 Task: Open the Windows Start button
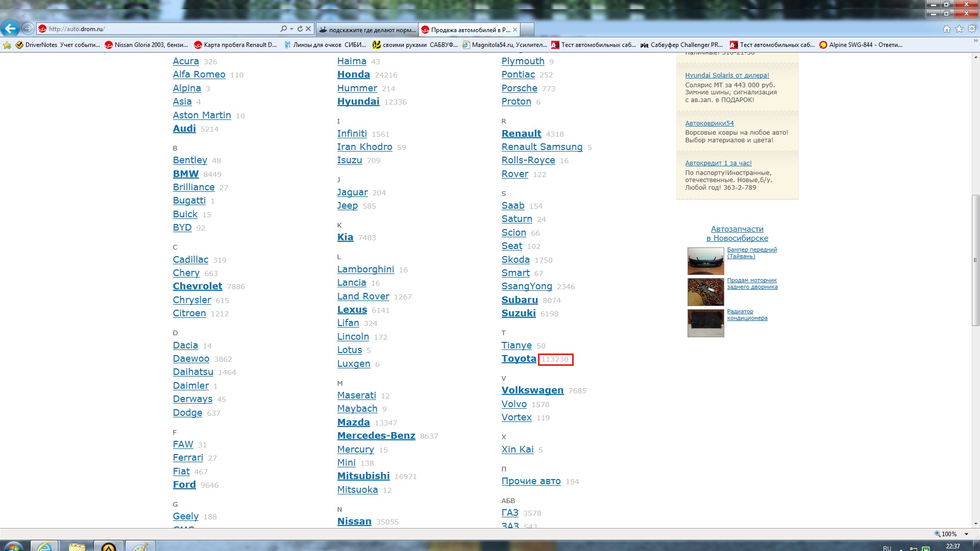(x=13, y=546)
